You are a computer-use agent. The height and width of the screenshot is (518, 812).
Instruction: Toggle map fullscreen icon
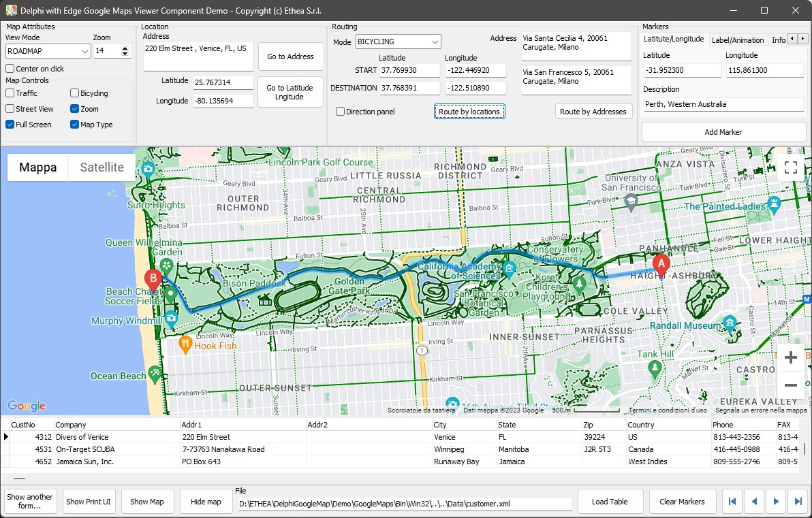[790, 167]
